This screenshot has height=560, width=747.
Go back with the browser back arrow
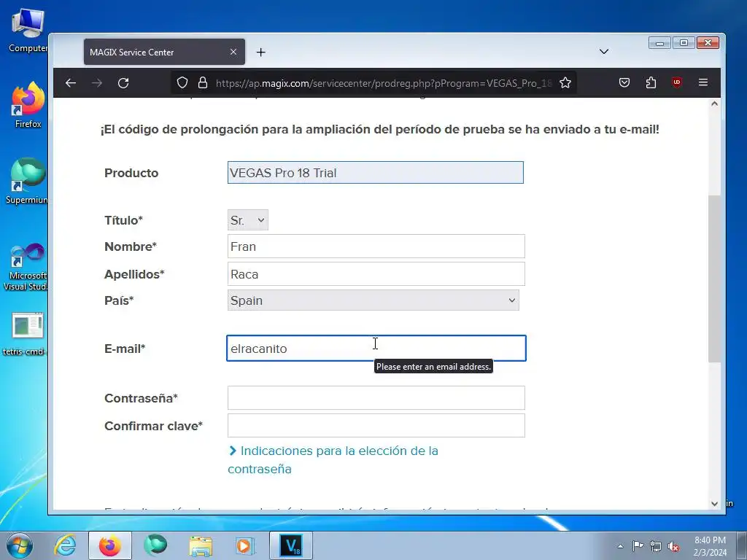click(x=71, y=83)
